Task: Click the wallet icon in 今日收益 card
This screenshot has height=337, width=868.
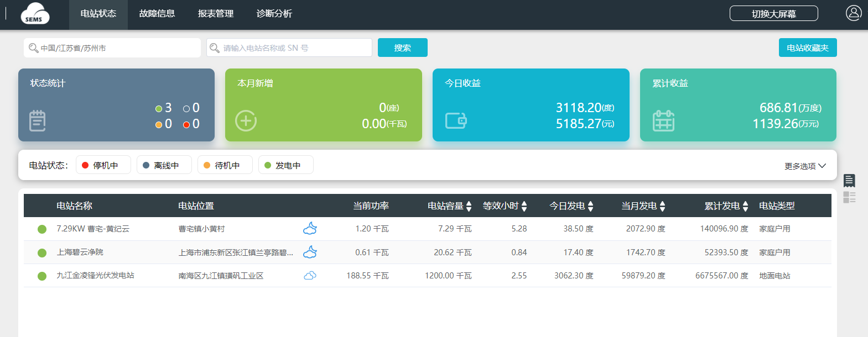Action: pyautogui.click(x=456, y=120)
